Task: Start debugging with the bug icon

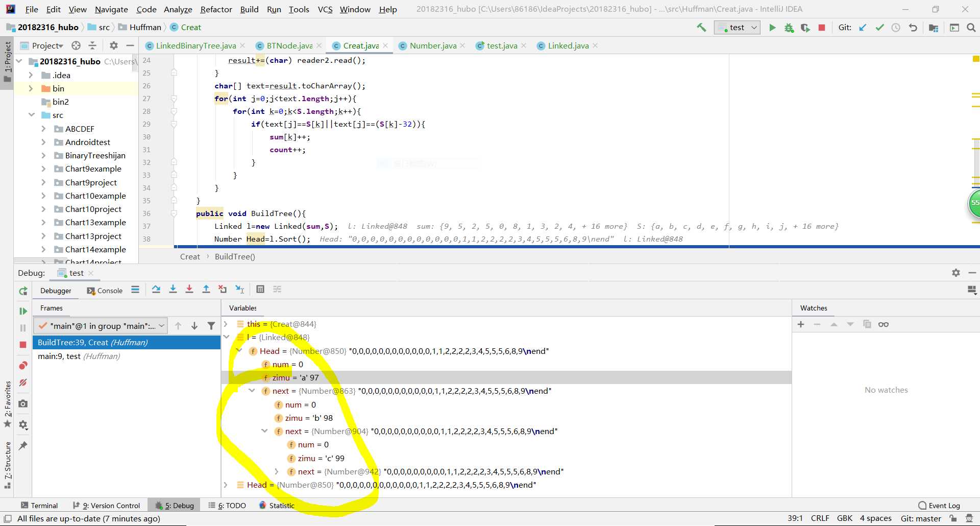Action: [789, 28]
